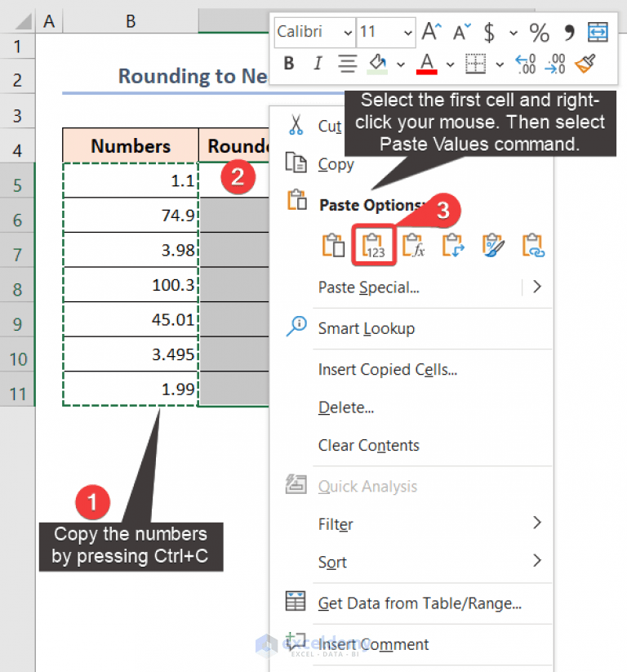
Task: Select the cell containing 3.495
Action: click(131, 354)
